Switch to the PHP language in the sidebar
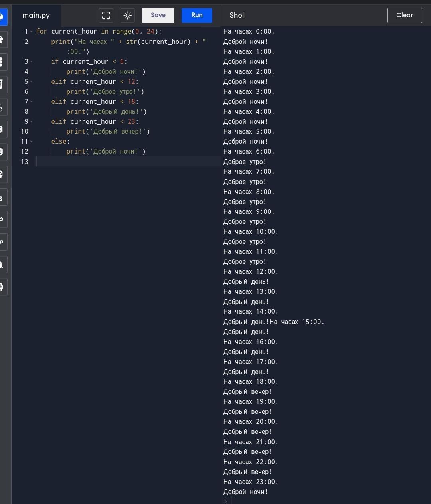 [x=3, y=242]
